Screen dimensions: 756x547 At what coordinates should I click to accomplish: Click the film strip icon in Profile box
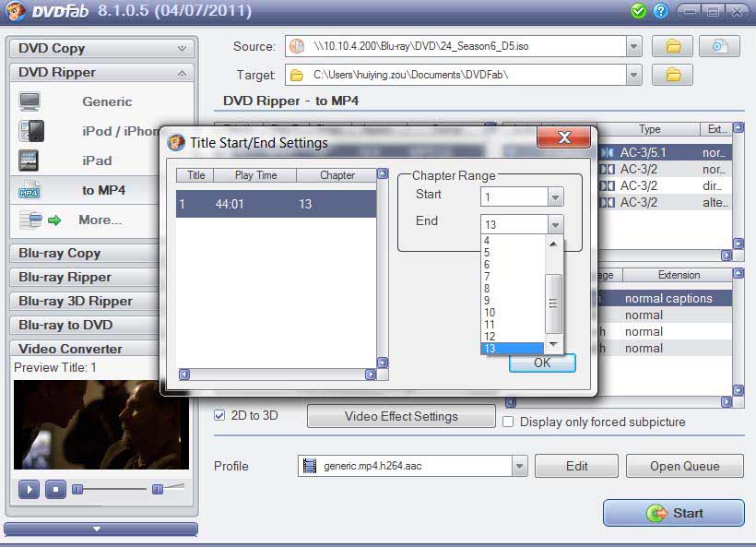coord(309,466)
